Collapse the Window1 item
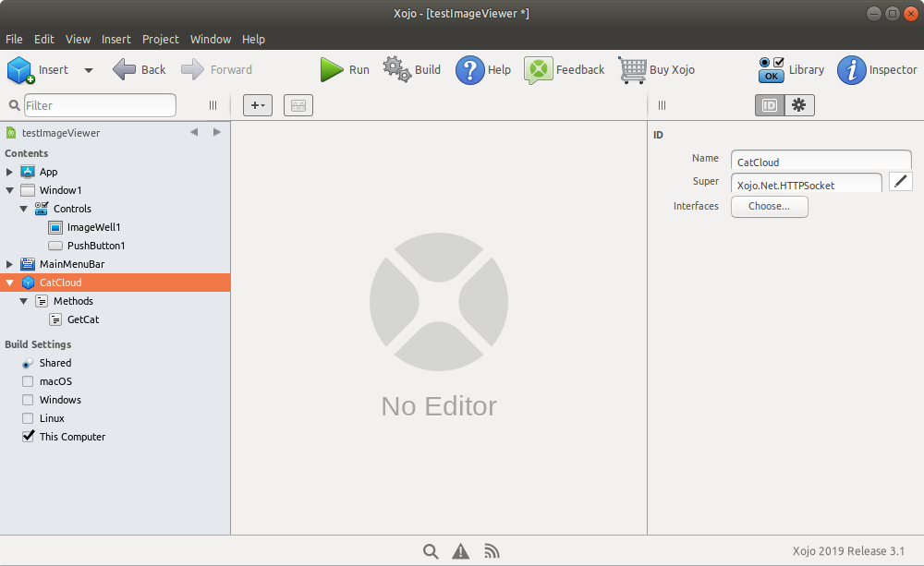The height and width of the screenshot is (566, 924). (9, 190)
